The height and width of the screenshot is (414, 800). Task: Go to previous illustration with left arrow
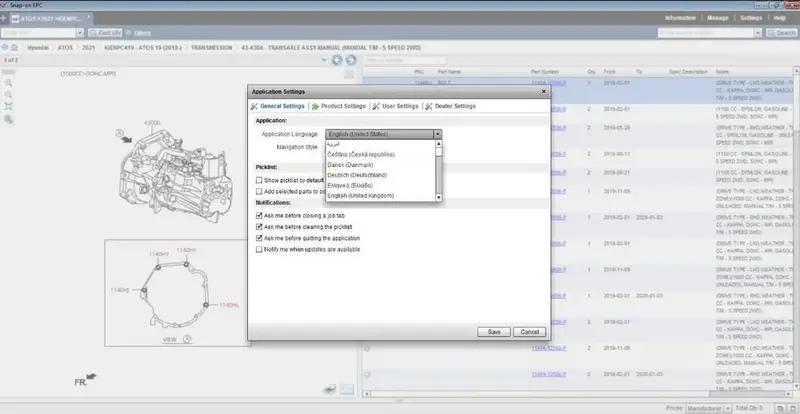pyautogui.click(x=337, y=60)
